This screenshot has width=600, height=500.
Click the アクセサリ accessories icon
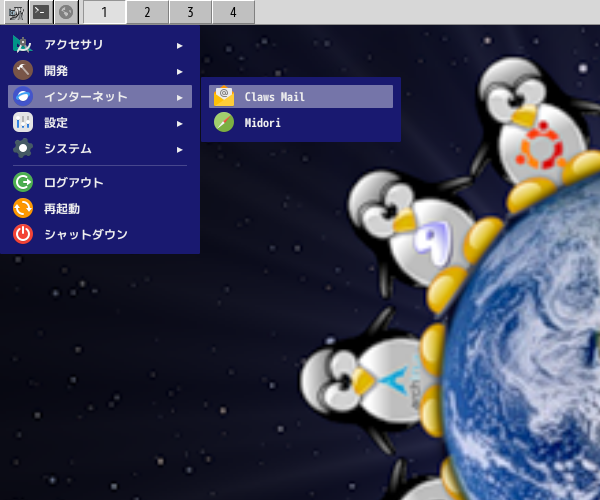23,45
